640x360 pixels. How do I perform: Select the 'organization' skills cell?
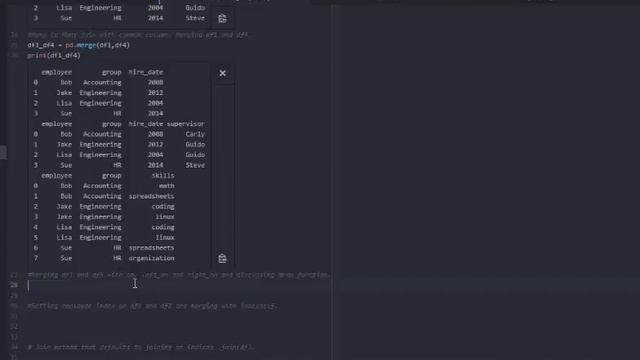[151, 258]
